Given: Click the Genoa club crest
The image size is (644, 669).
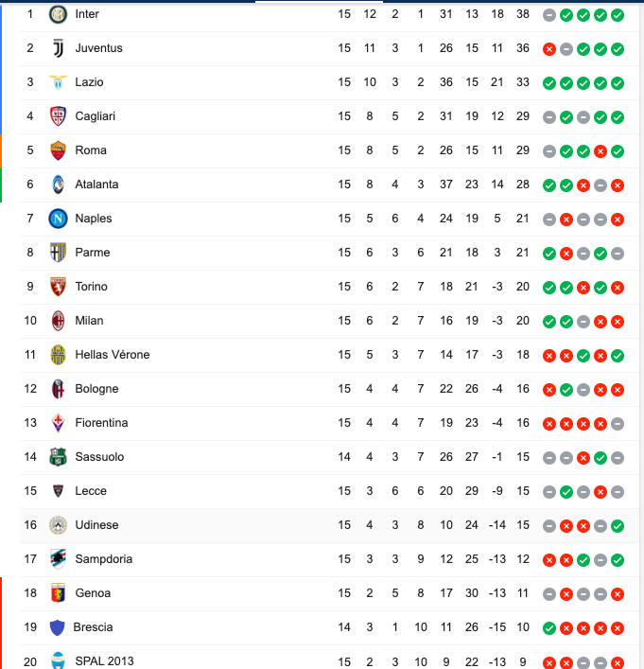Looking at the screenshot, I should [x=58, y=593].
